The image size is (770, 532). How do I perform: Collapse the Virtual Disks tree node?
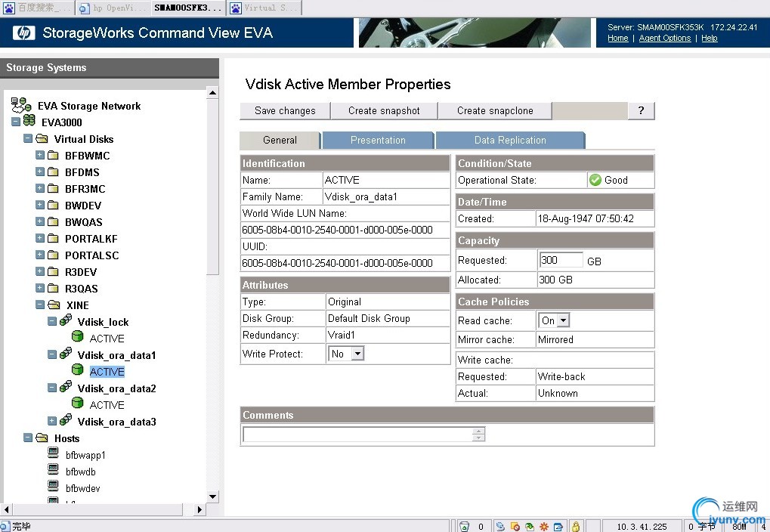28,138
